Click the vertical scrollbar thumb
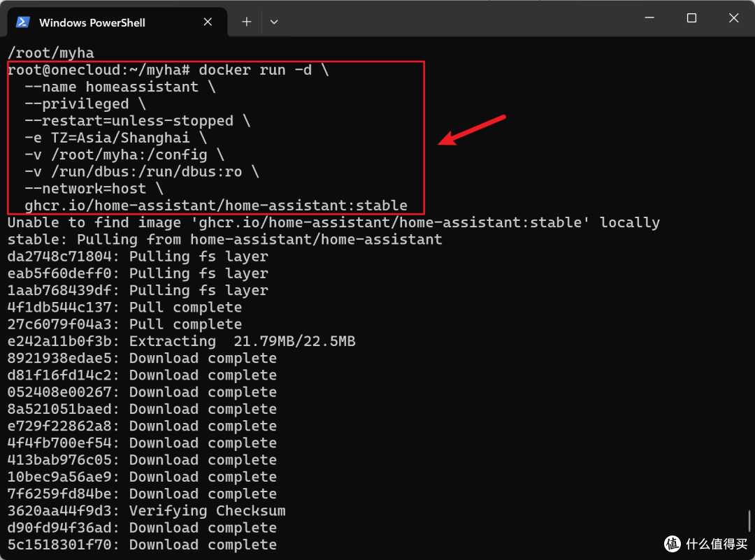This screenshot has height=560, width=755. point(749,521)
